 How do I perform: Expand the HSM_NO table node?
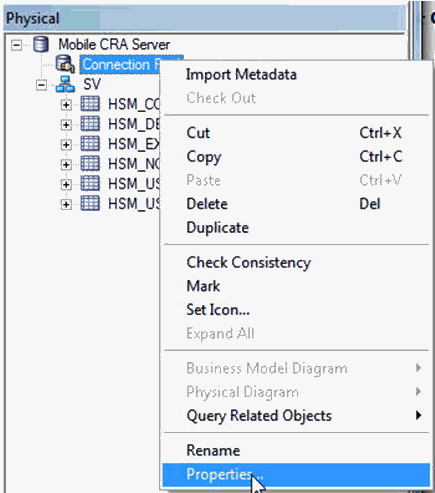coord(66,164)
